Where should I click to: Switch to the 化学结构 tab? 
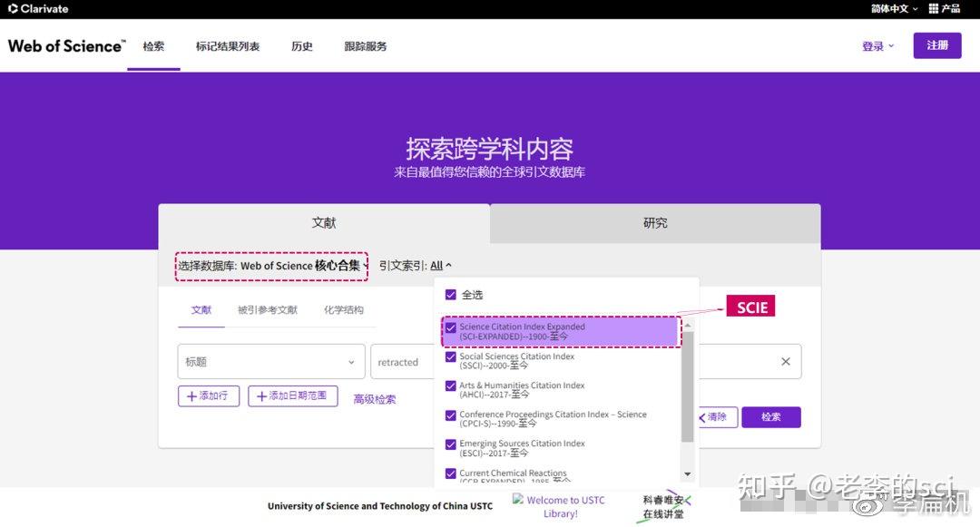[x=344, y=309]
